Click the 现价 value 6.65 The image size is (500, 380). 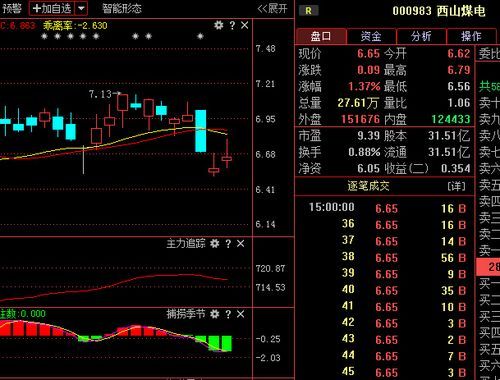coord(368,53)
